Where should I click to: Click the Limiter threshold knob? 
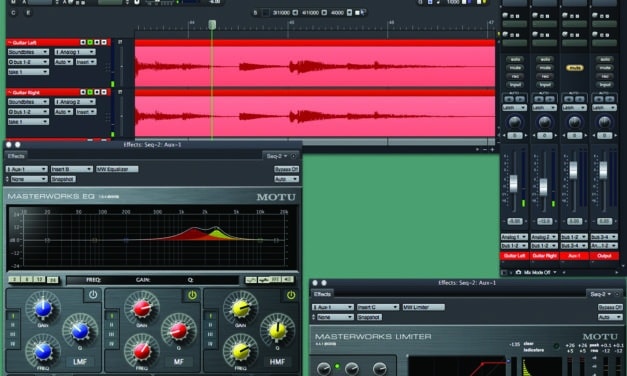coord(323,369)
